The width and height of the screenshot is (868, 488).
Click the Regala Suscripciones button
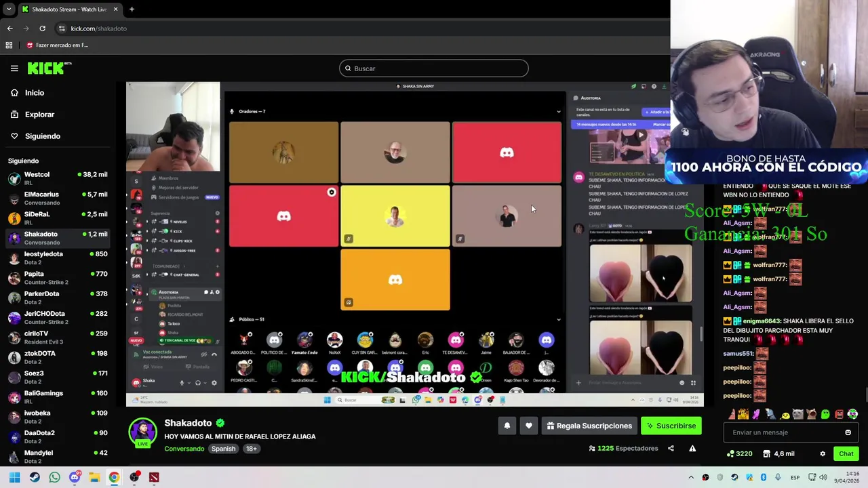589,426
